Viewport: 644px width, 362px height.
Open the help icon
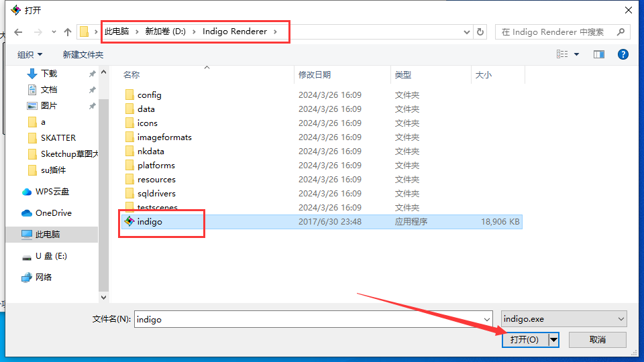623,54
